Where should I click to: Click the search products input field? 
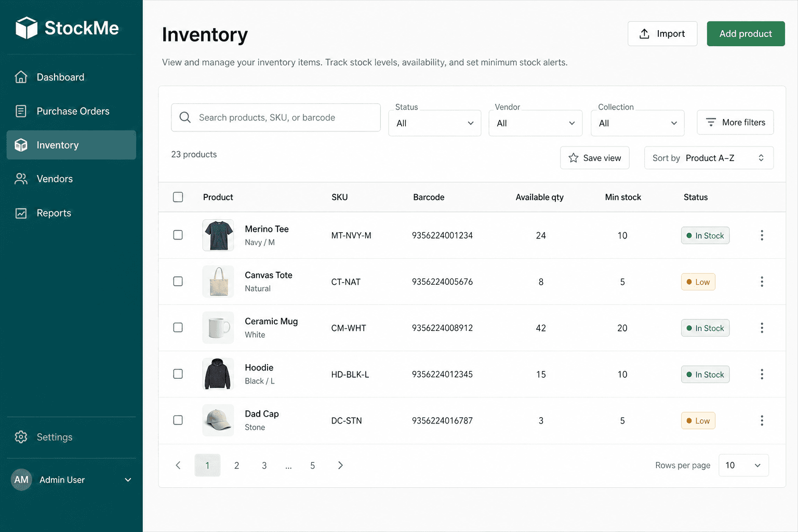(276, 117)
